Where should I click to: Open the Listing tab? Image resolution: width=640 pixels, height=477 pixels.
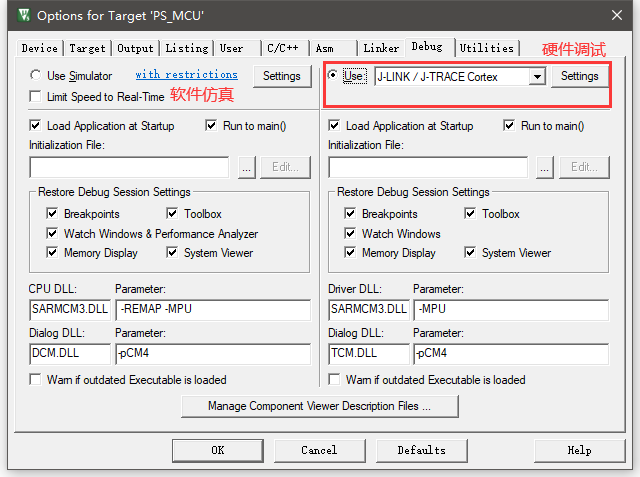(187, 48)
